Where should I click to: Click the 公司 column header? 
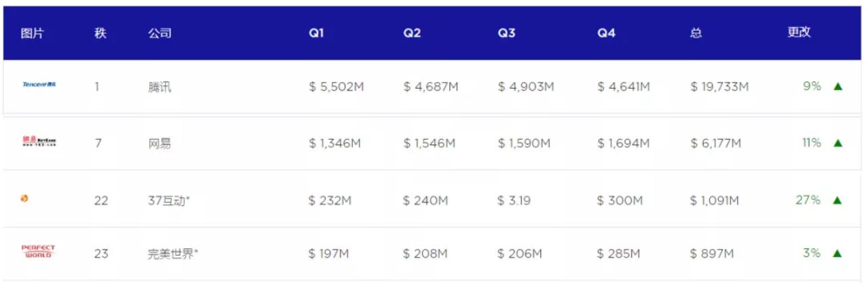pyautogui.click(x=159, y=33)
